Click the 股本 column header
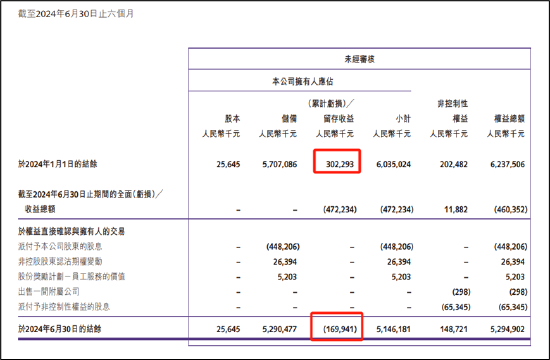The height and width of the screenshot is (360, 550). coord(232,119)
